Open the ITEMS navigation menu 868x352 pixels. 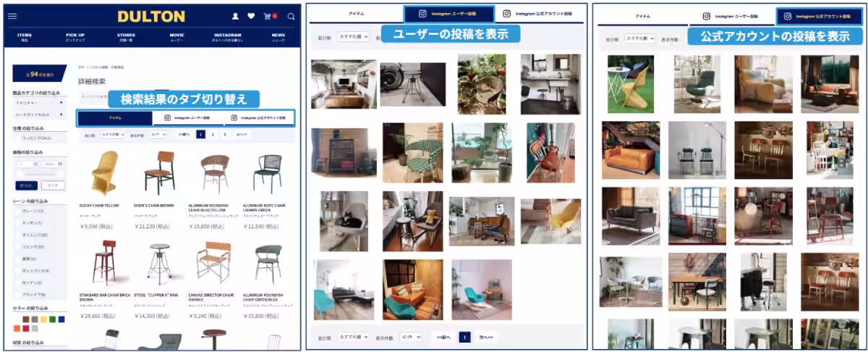[x=25, y=36]
